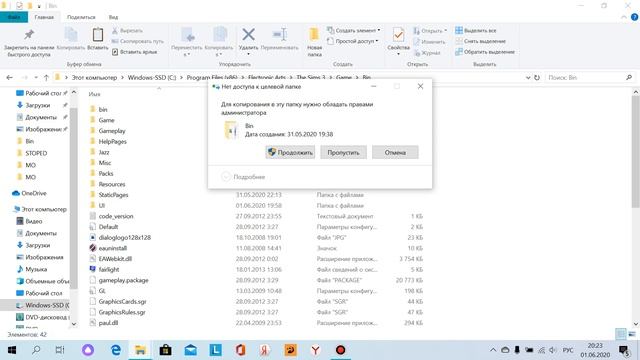Click Скопировать путь in ribbon
This screenshot has width=640, height=360.
pyautogui.click(x=137, y=41)
